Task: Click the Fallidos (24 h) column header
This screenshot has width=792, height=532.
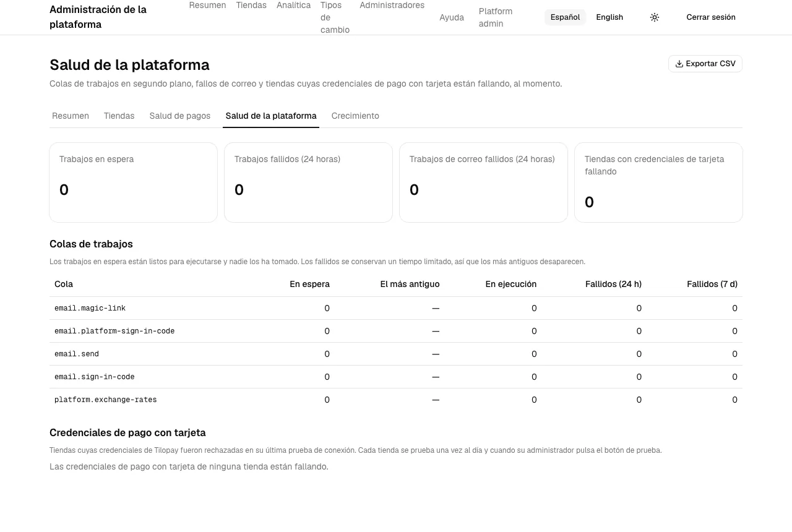Action: tap(613, 284)
